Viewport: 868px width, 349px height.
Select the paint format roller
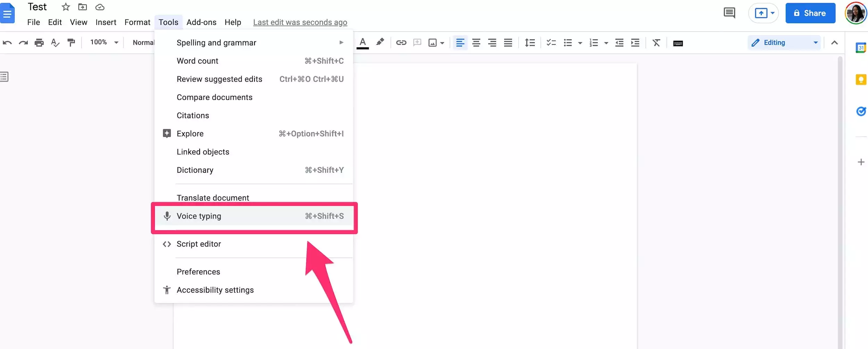pos(71,43)
